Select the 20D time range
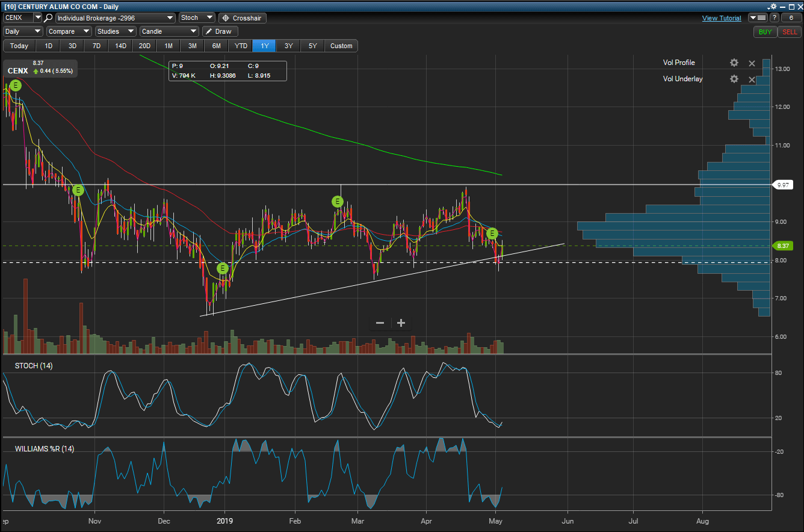Screen dimensions: 804x532 click(x=144, y=46)
